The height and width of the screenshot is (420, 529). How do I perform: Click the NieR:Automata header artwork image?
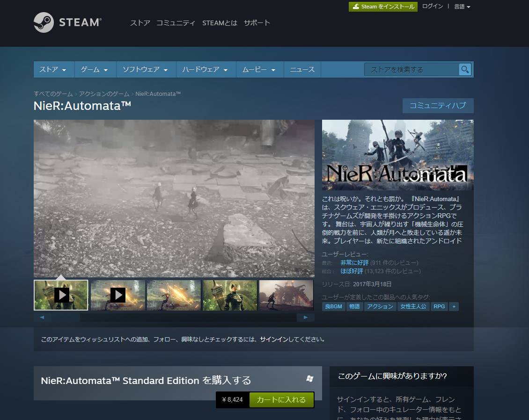(x=398, y=155)
